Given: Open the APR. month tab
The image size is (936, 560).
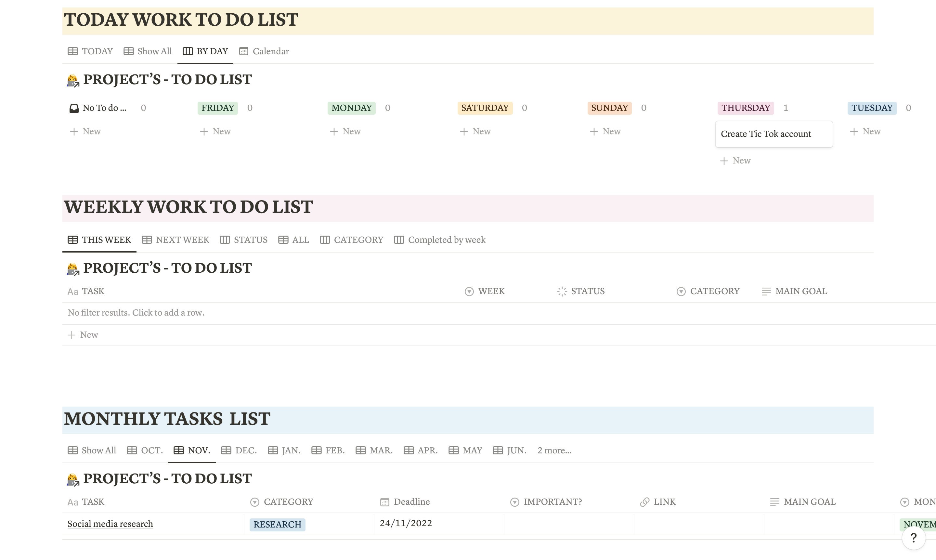Looking at the screenshot, I should tap(421, 450).
